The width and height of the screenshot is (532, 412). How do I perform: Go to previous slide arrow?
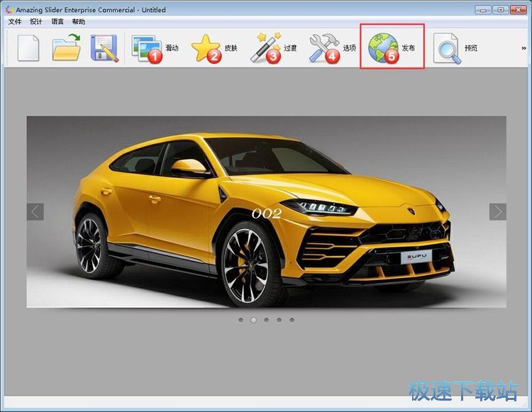[35, 212]
